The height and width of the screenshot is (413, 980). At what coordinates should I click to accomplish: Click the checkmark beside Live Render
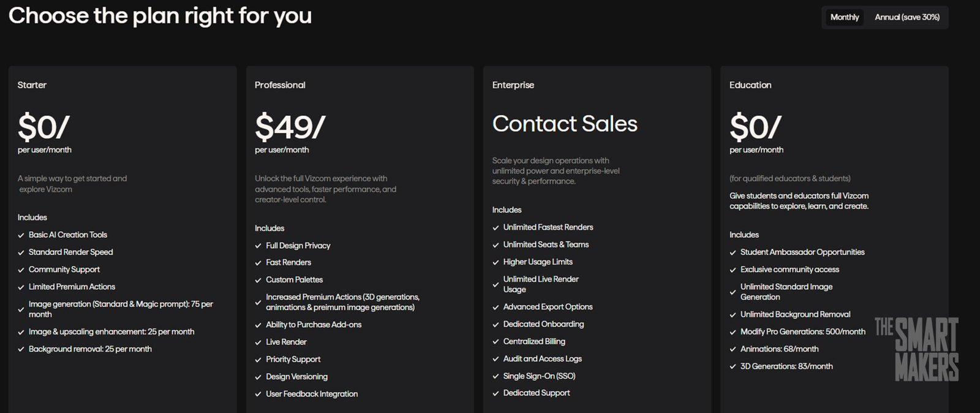pos(257,342)
